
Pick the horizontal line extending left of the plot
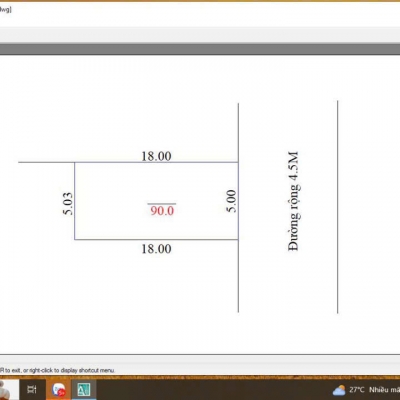pyautogui.click(x=46, y=162)
